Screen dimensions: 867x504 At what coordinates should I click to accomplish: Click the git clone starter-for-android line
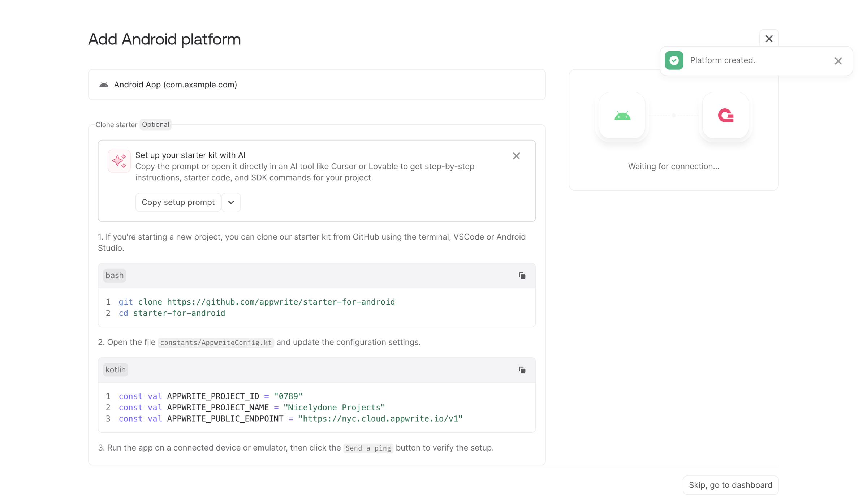pos(257,302)
